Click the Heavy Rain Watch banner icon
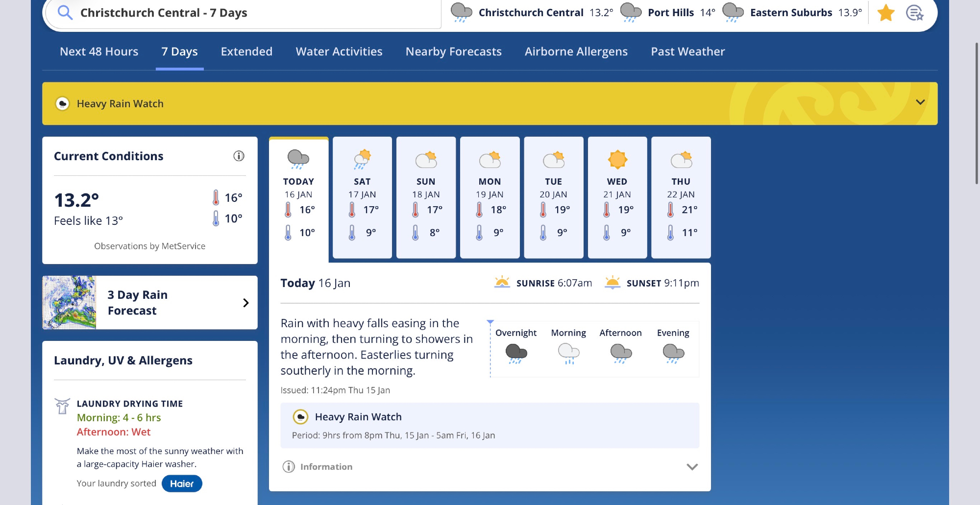Screen dimensions: 980x505 point(63,104)
